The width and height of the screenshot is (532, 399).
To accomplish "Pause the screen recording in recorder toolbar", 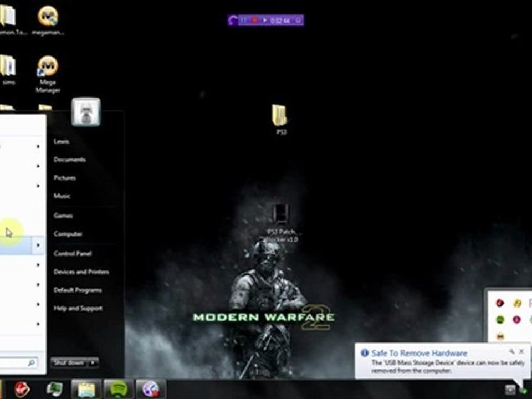I will pyautogui.click(x=243, y=21).
